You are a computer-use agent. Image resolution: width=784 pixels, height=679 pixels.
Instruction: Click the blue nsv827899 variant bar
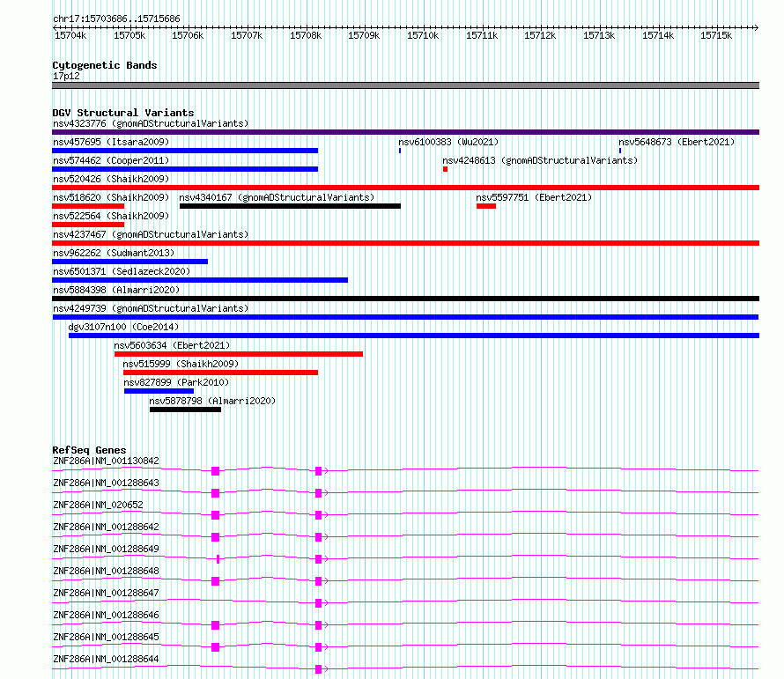pyautogui.click(x=159, y=391)
